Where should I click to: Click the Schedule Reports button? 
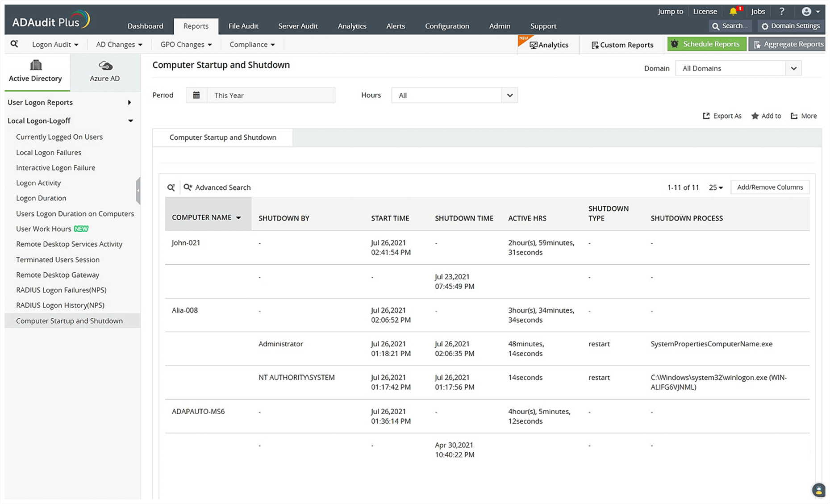click(x=706, y=44)
